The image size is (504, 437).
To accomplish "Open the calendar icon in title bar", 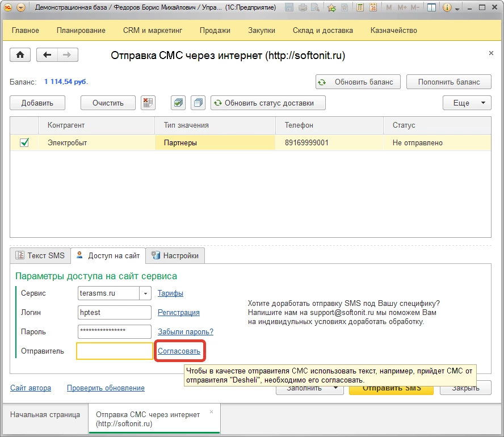I will tap(373, 8).
